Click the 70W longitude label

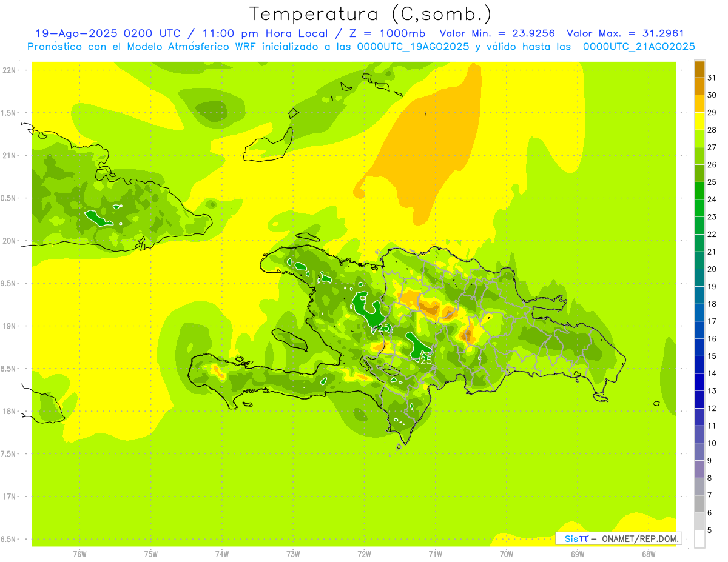pos(507,554)
